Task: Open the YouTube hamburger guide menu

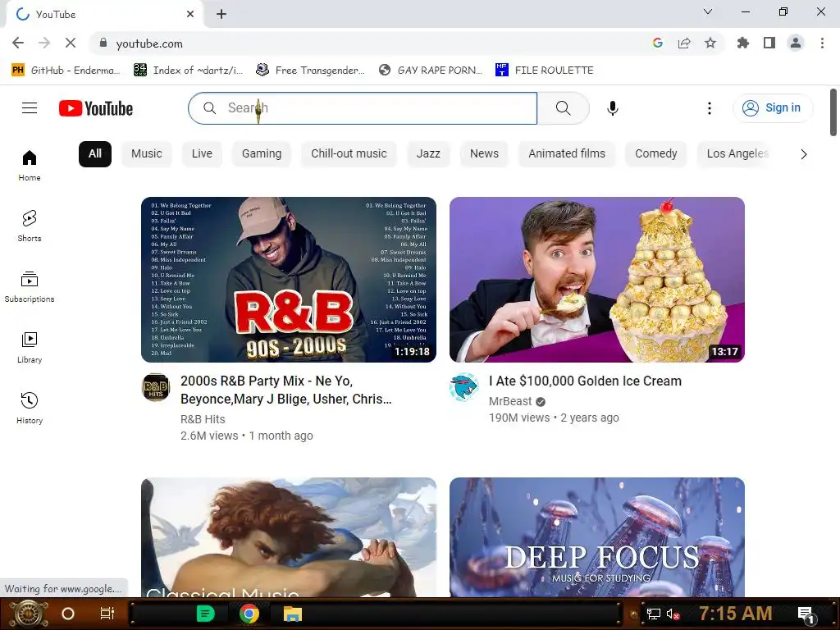Action: (x=30, y=108)
